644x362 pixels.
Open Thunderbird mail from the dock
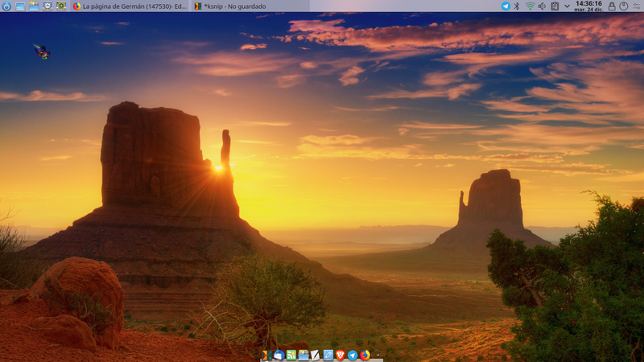point(279,355)
